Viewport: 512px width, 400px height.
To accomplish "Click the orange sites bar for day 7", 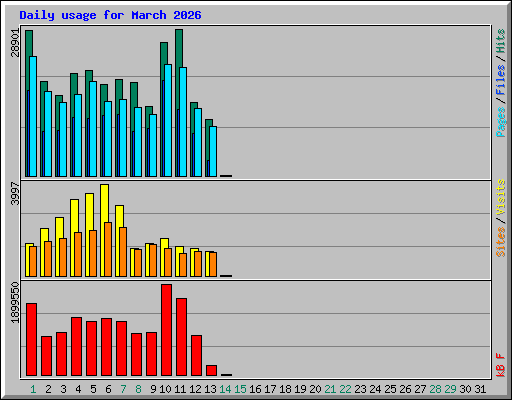I will [x=123, y=252].
